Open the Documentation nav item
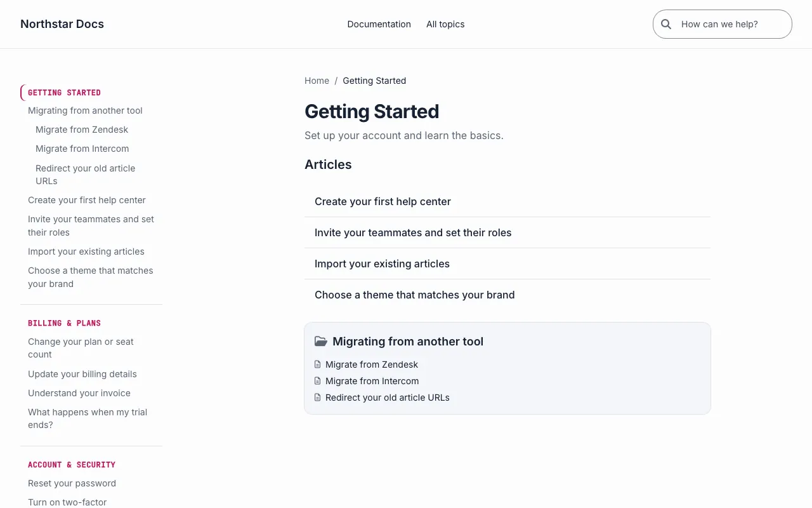This screenshot has width=812, height=508. point(379,24)
